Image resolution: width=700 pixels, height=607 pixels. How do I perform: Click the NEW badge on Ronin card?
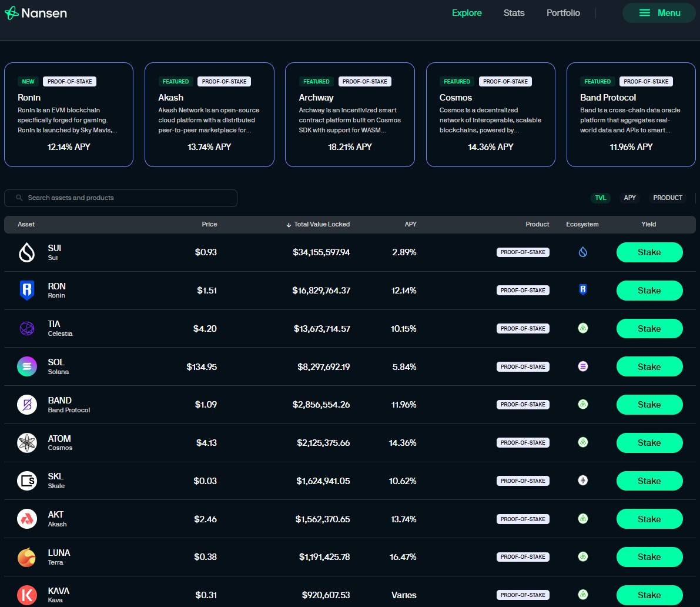click(28, 81)
